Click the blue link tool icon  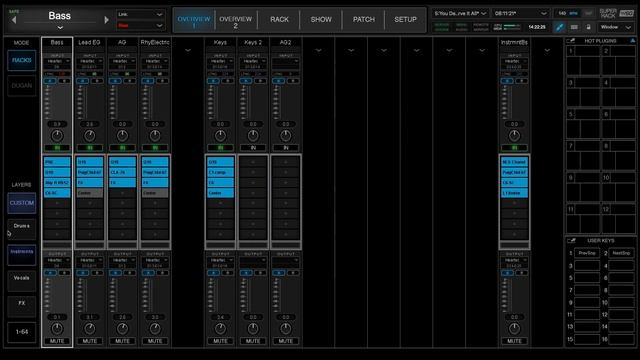coord(559,27)
